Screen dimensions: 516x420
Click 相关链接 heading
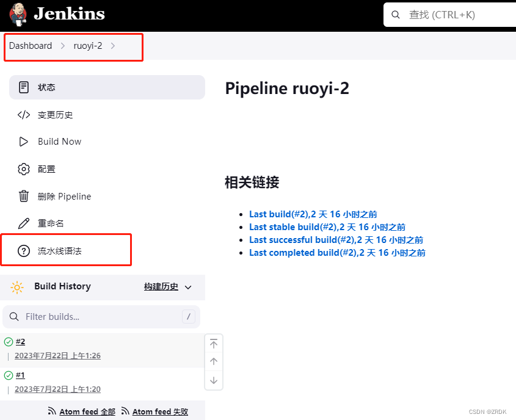[252, 182]
